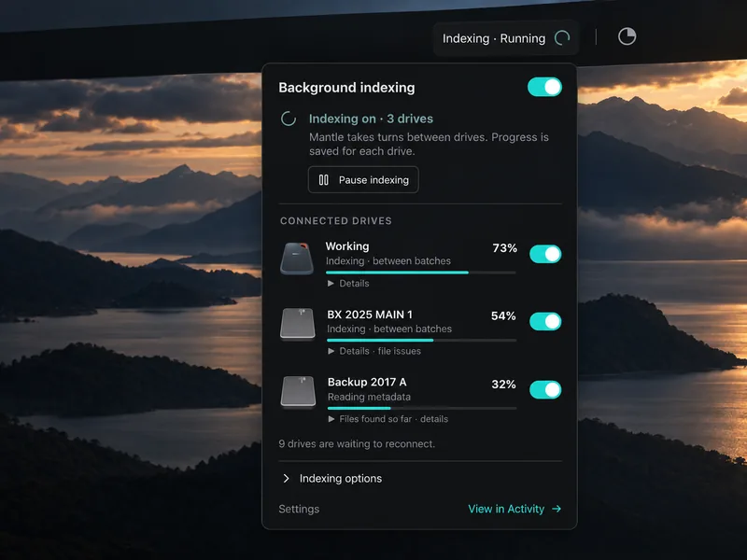The image size is (747, 560).
Task: Click Indexing · between batches under BX 2025 MAIN 1
Action: coord(389,329)
